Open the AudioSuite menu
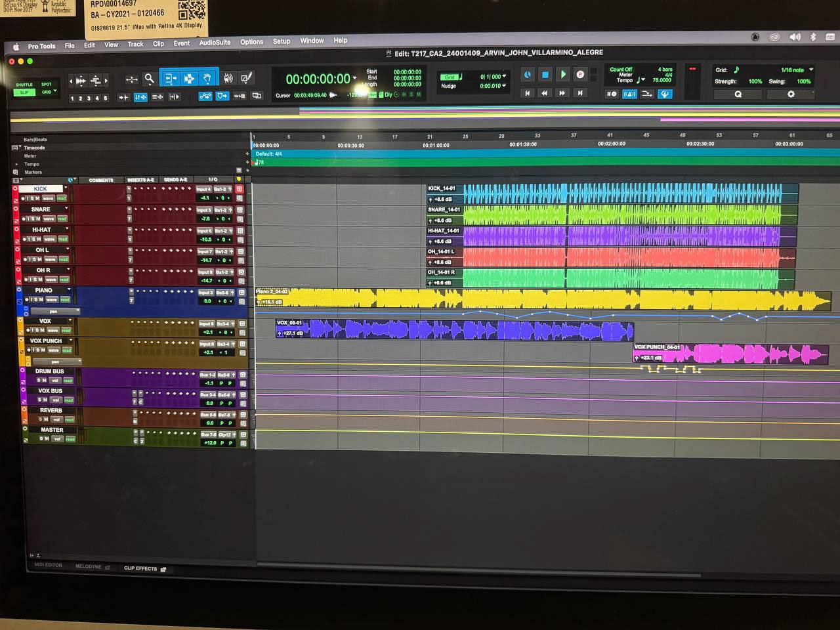The height and width of the screenshot is (630, 840). click(215, 43)
